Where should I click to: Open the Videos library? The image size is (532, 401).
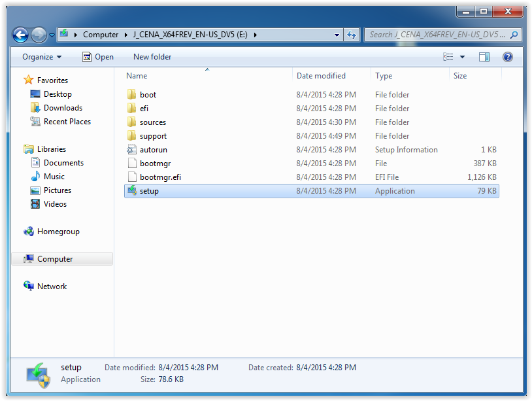coord(55,204)
